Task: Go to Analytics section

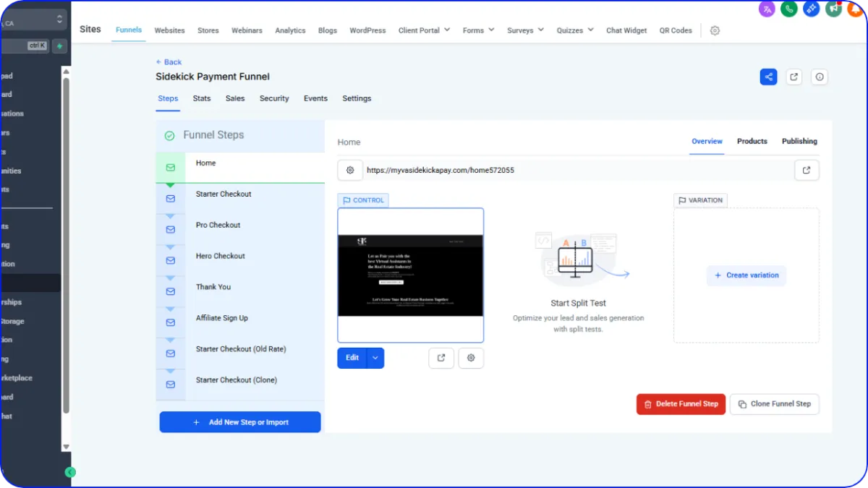Action: [290, 30]
